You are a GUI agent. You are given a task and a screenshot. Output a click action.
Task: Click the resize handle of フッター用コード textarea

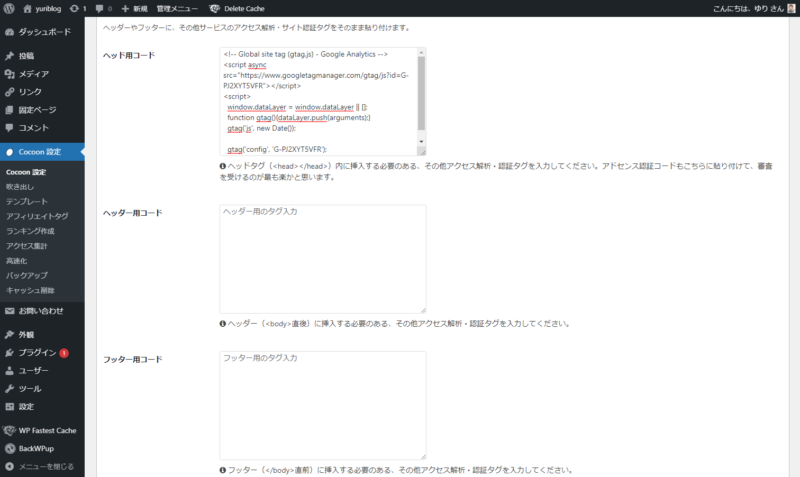coord(423,457)
